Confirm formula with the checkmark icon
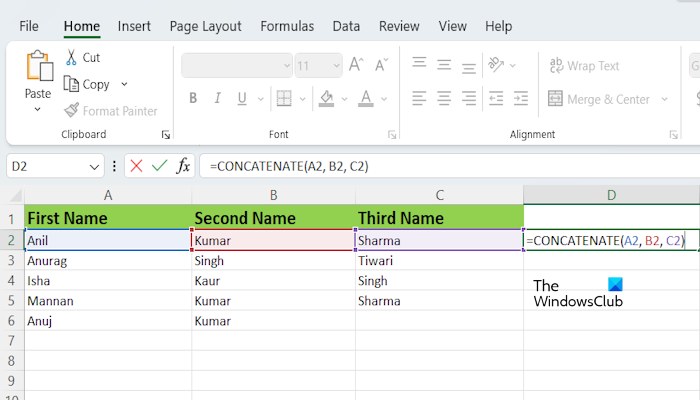700x400 pixels. [x=159, y=166]
